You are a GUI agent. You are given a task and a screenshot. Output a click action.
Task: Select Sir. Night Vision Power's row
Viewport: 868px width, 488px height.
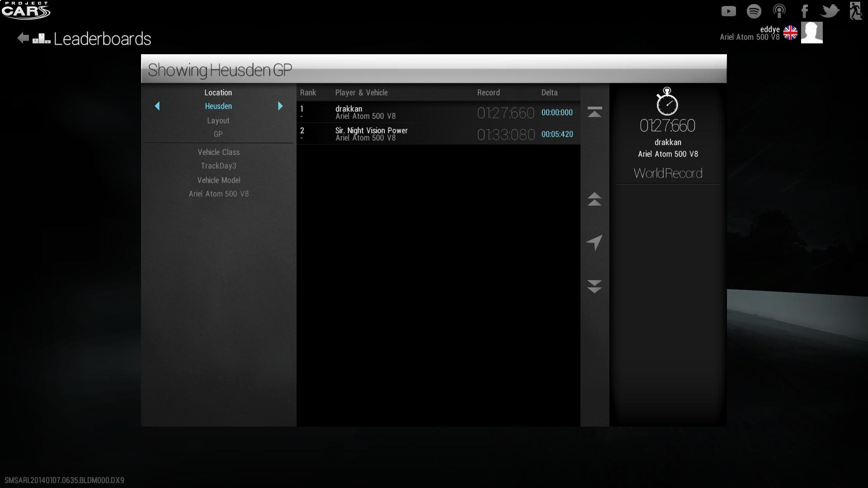(x=438, y=134)
